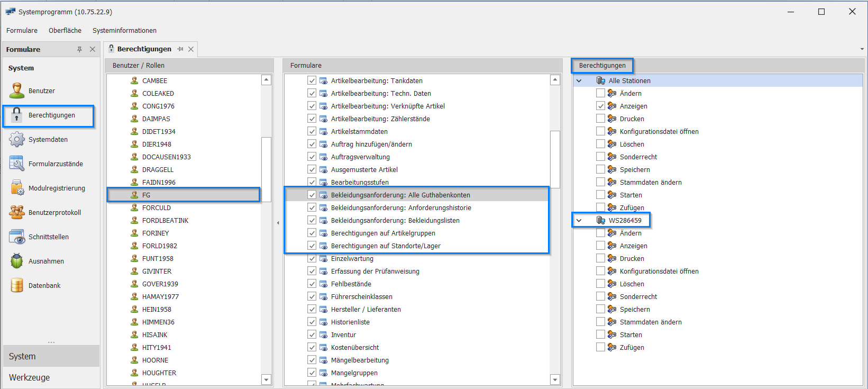This screenshot has height=389, width=868.
Task: Open the Oberfläche menu
Action: [65, 31]
